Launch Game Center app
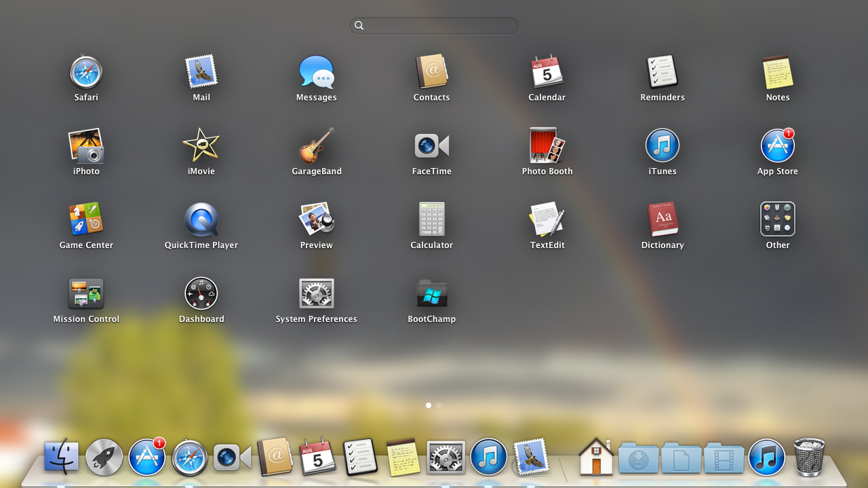Viewport: 868px width, 488px height. point(86,220)
